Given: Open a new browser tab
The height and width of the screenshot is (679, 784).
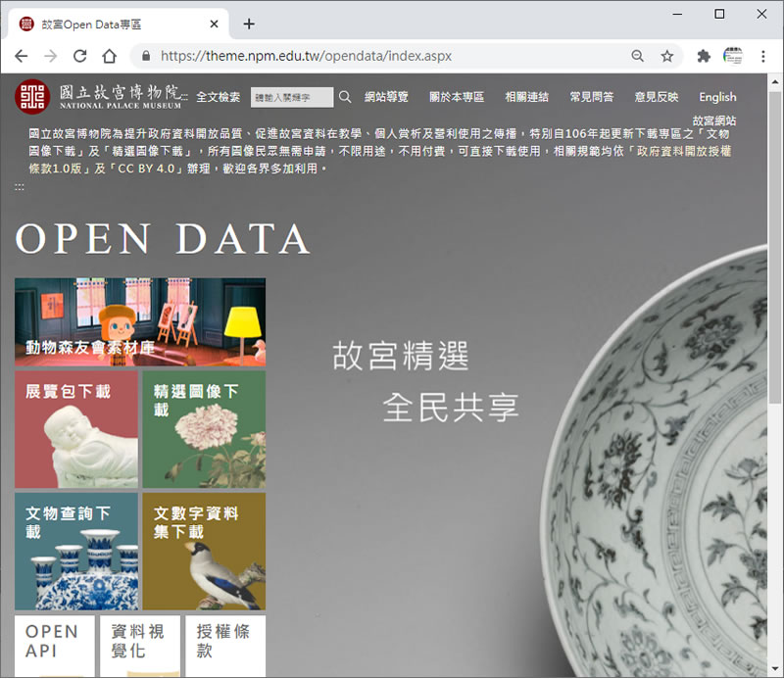Looking at the screenshot, I should 249,24.
